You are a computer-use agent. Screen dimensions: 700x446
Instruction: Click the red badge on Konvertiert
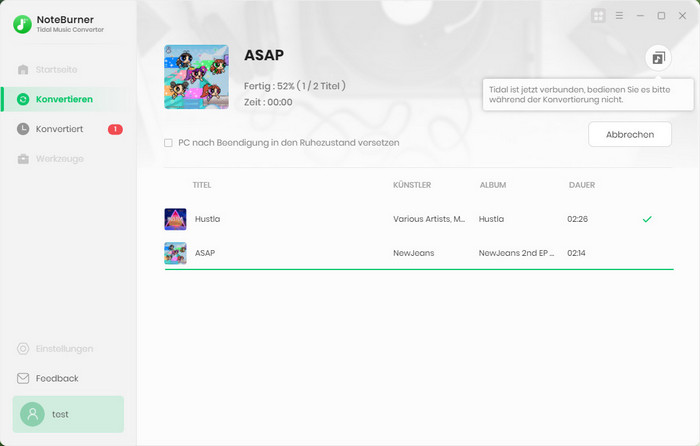[115, 129]
